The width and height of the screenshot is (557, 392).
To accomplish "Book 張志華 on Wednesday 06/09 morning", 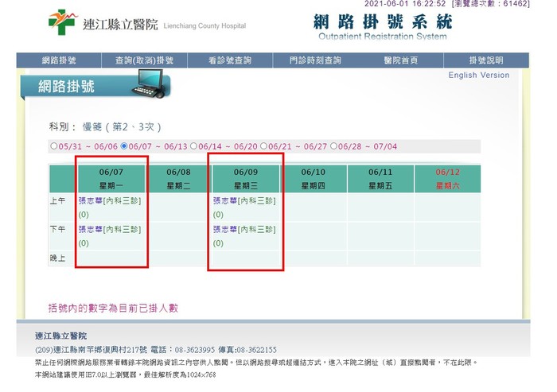I will pyautogui.click(x=243, y=201).
